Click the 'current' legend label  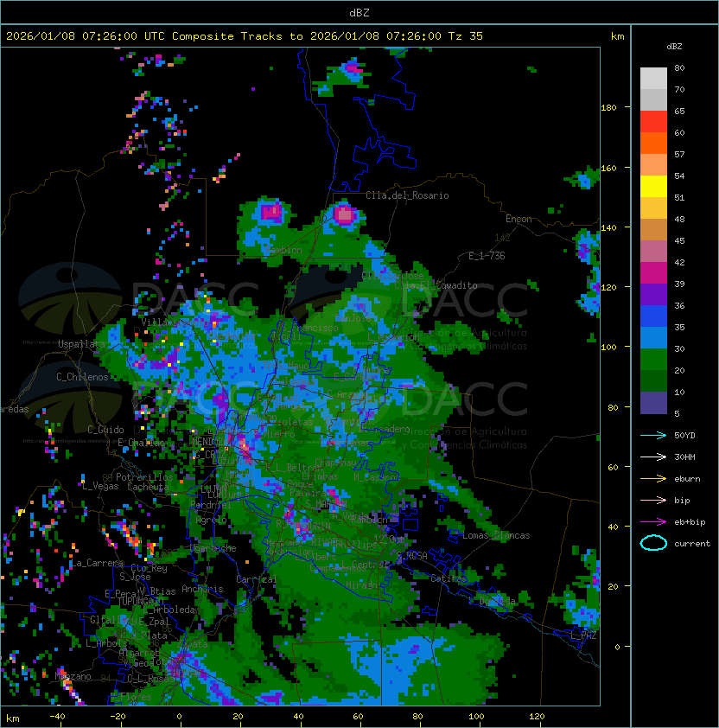tap(692, 543)
